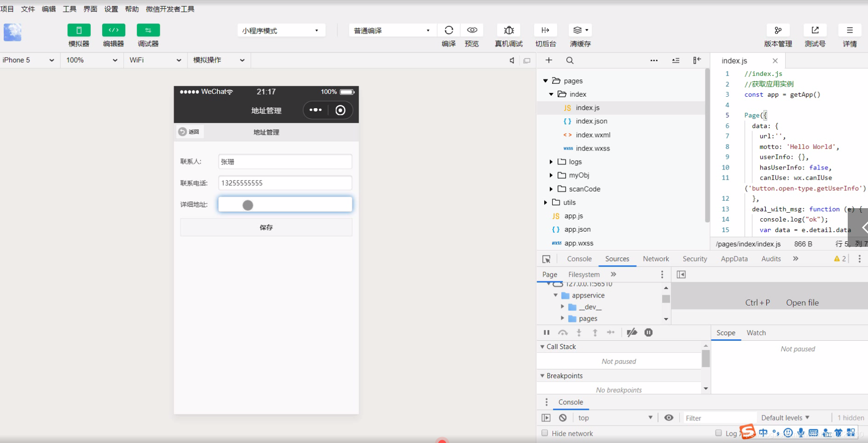Toggle the simulator panel button

pos(79,30)
